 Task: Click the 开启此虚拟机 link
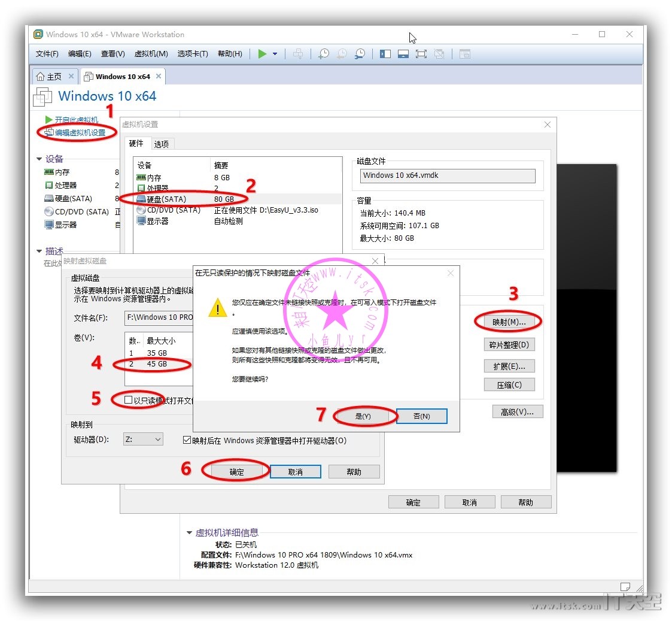tap(76, 120)
